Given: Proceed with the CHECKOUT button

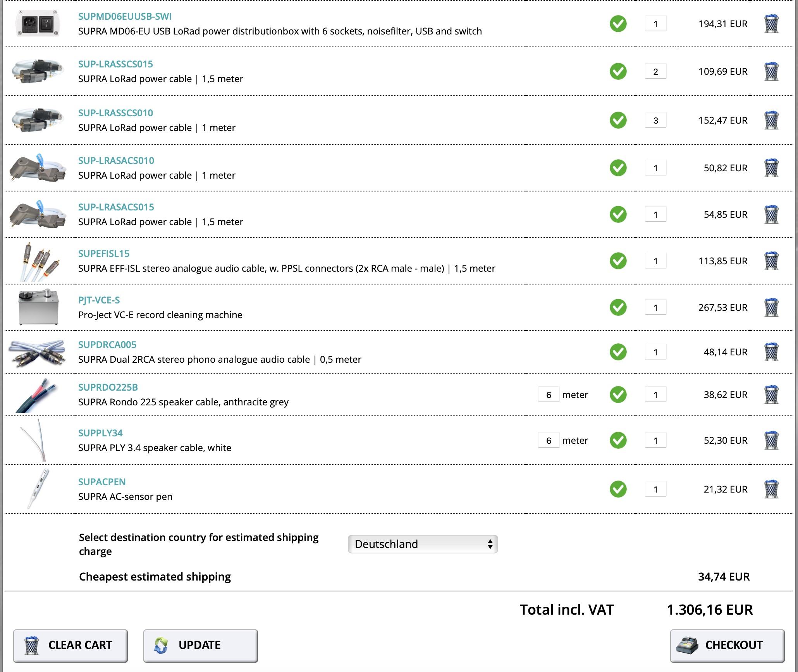Looking at the screenshot, I should [727, 646].
